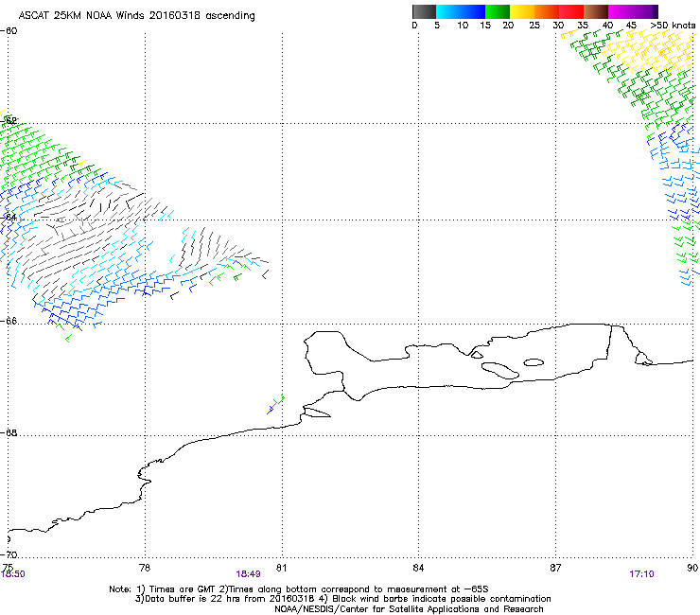The image size is (700, 615).
Task: Click the small triangular island outline near 81E
Action: coord(317,413)
